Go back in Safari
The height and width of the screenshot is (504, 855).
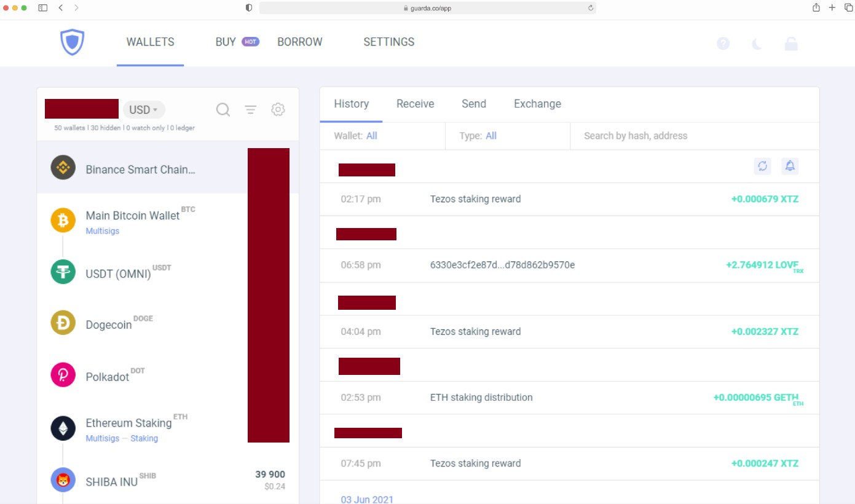[x=60, y=7]
